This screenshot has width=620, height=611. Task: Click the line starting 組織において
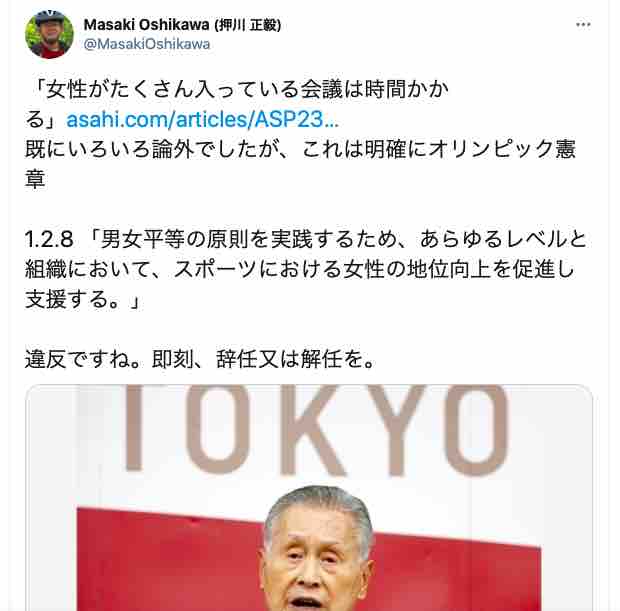pyautogui.click(x=299, y=270)
